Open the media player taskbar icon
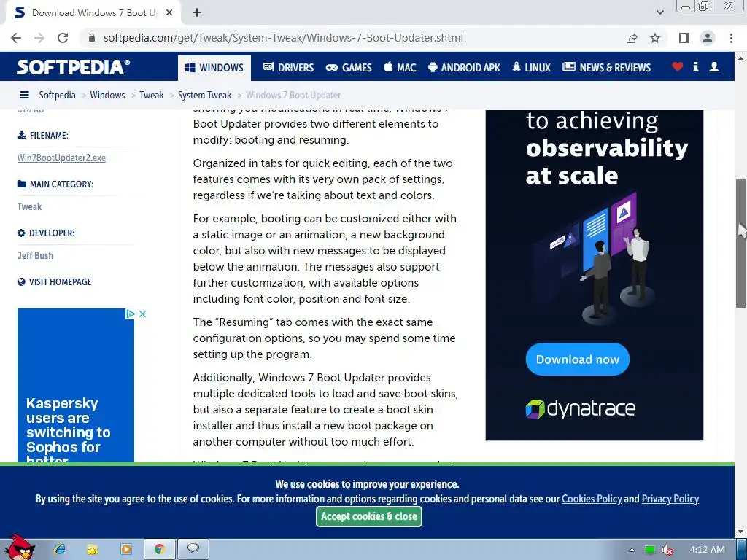747x560 pixels. tap(126, 550)
